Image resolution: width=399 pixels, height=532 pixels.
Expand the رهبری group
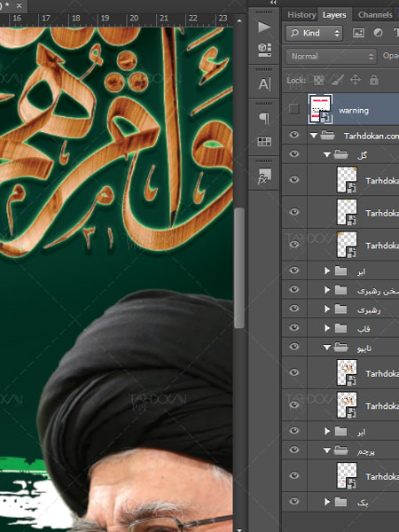coord(327,309)
